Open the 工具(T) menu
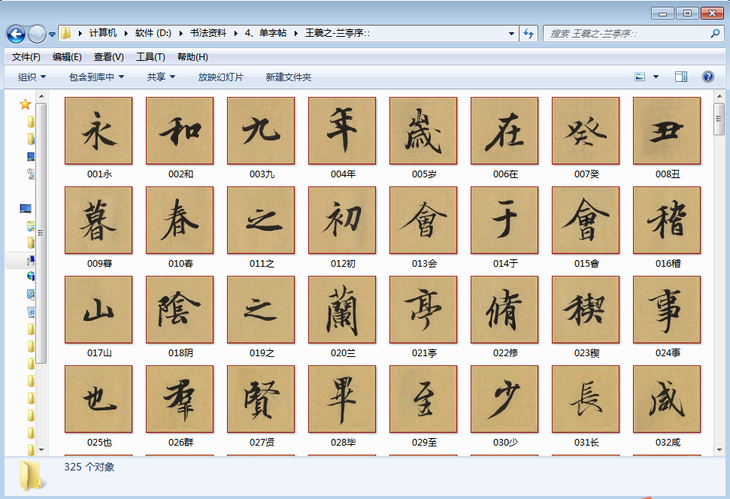This screenshot has height=499, width=730. (x=150, y=57)
